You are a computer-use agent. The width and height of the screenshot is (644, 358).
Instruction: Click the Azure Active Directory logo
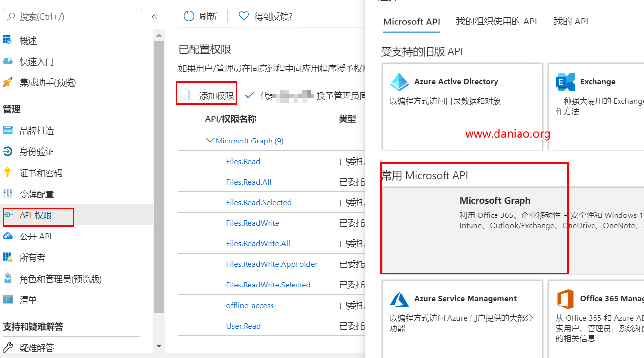click(399, 82)
